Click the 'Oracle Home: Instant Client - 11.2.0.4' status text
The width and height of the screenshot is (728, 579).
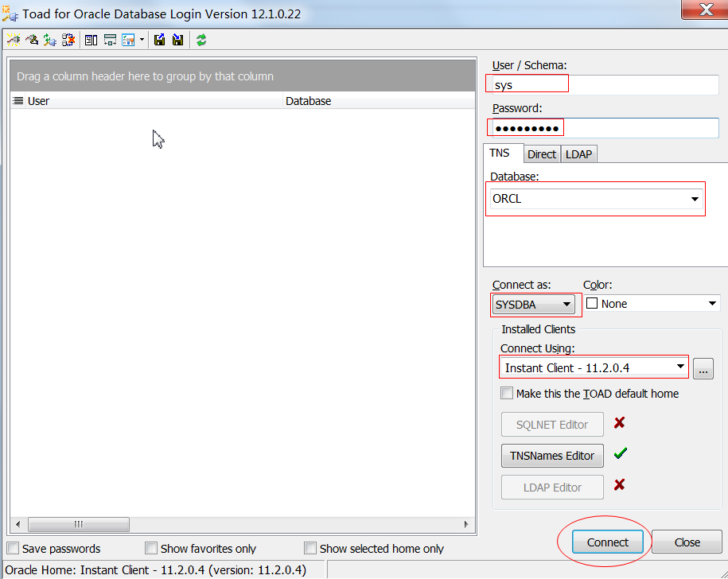pos(155,569)
